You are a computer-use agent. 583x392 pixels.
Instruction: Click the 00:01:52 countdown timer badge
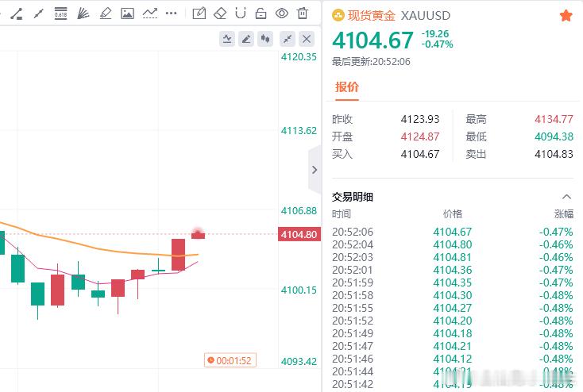(x=230, y=360)
